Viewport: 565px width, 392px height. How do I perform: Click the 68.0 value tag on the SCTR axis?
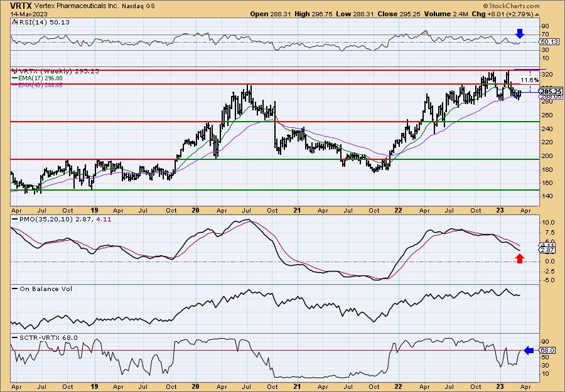547,350
